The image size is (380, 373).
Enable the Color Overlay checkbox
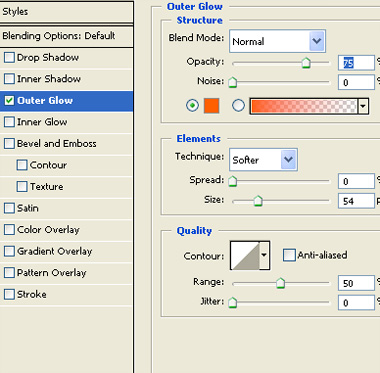click(x=9, y=230)
